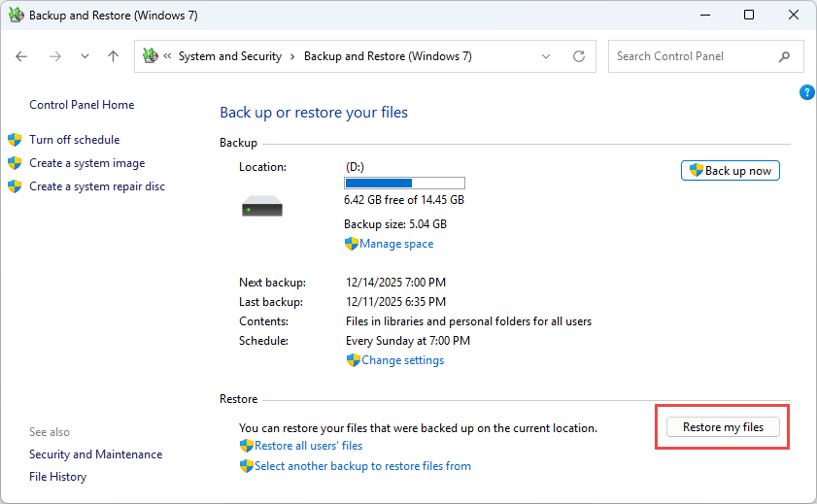Click the magnifier search icon
This screenshot has height=504, width=817.
784,56
